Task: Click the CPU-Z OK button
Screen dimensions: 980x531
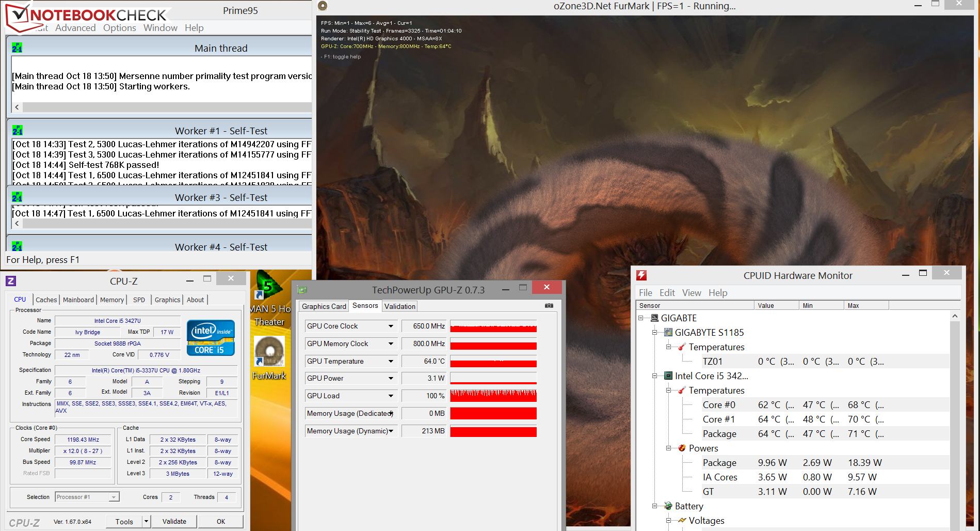Action: 221,522
